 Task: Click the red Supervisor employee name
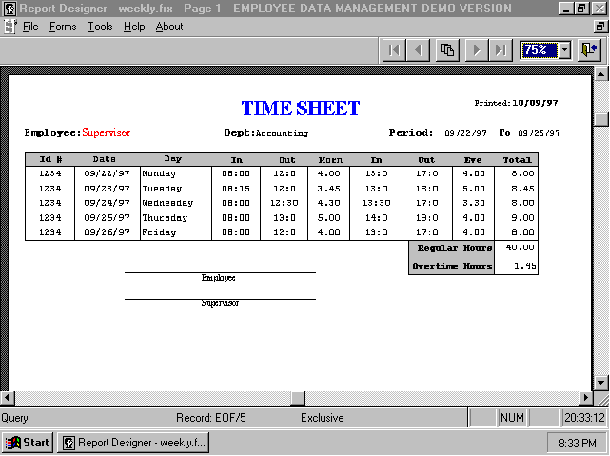[x=106, y=133]
